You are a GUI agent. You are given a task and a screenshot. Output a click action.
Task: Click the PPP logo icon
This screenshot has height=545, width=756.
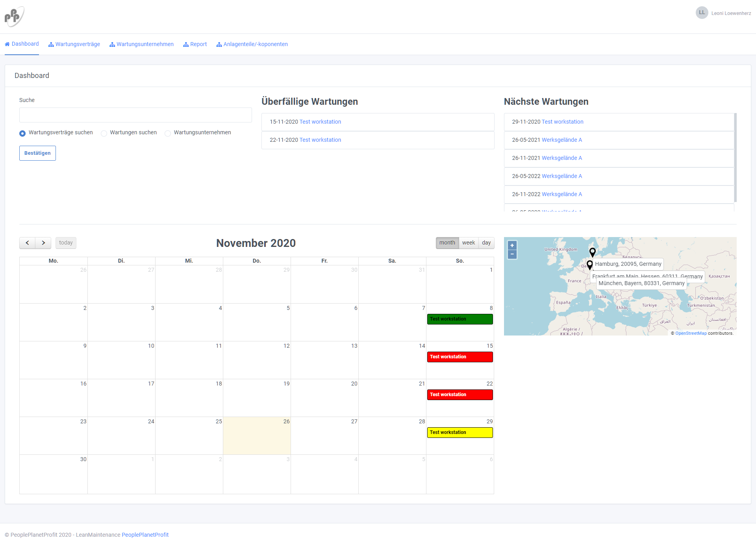point(14,17)
